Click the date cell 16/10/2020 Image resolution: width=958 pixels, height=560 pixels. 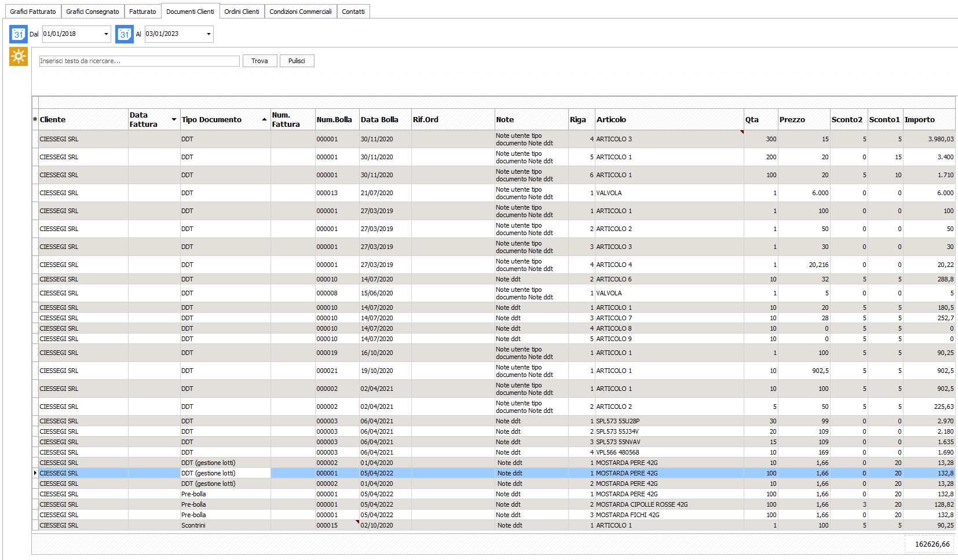[385, 353]
